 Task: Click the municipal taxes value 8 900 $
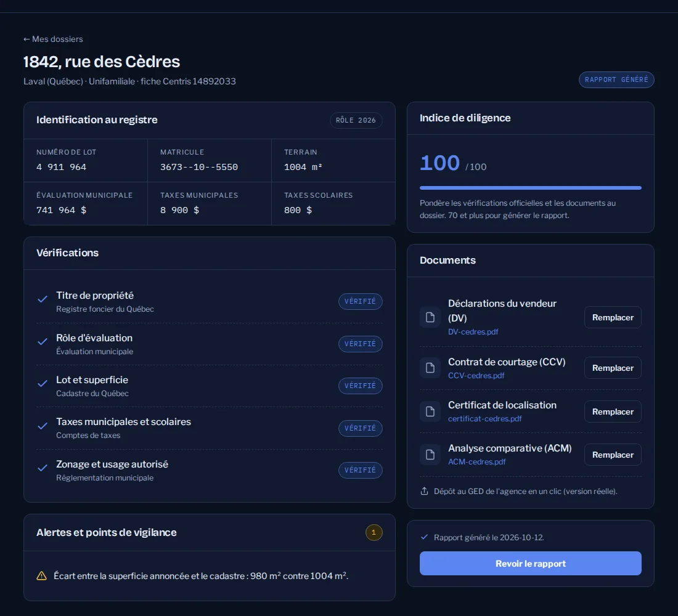[x=179, y=210]
